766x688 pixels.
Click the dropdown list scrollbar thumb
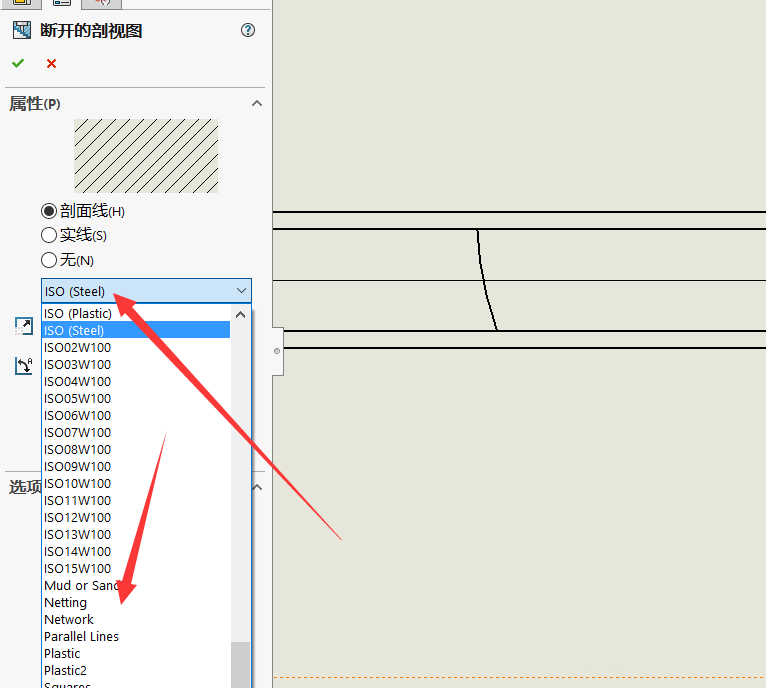coord(240,665)
